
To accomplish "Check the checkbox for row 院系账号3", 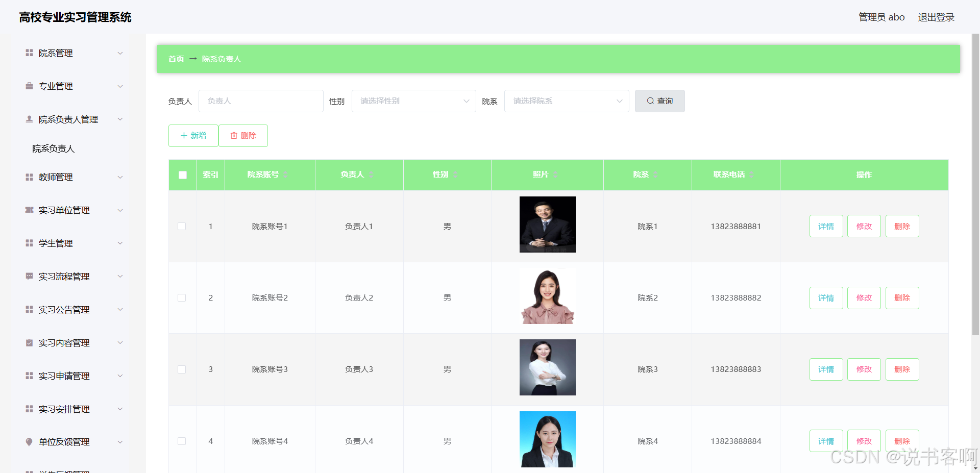I will pos(182,369).
